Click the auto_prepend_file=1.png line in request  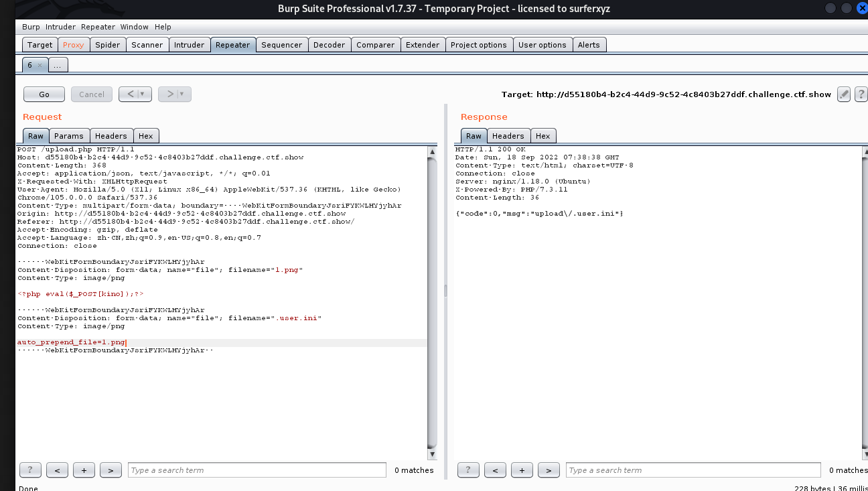[72, 342]
